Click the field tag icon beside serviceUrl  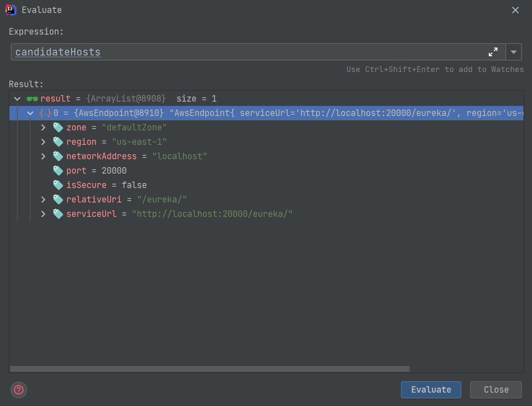tap(58, 214)
